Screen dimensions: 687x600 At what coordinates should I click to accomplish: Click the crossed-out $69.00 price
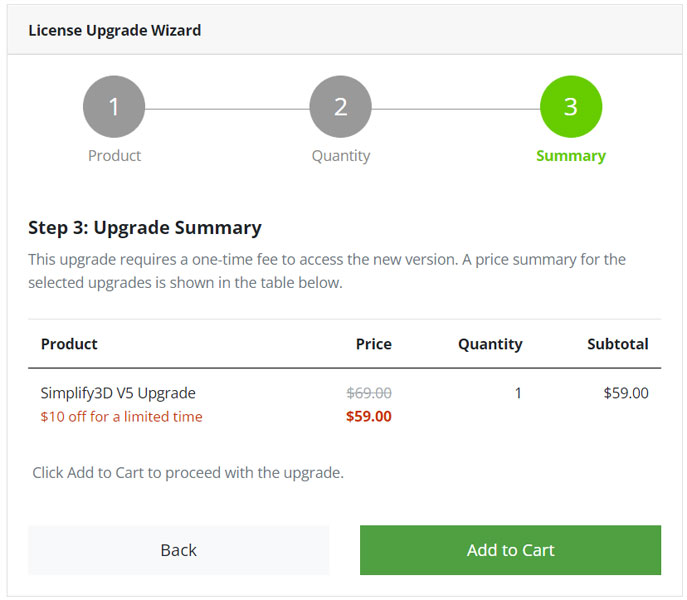pyautogui.click(x=369, y=393)
